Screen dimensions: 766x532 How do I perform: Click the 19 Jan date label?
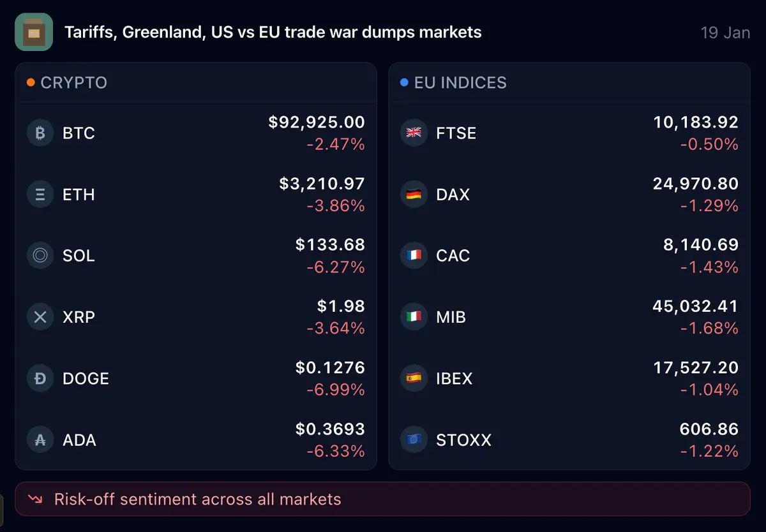(x=725, y=33)
